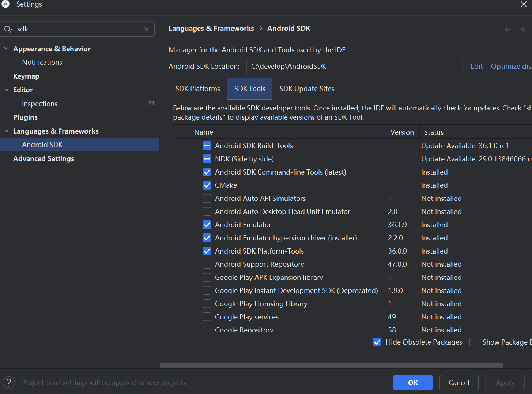The image size is (532, 394).
Task: Disable Hide Obsolete Packages
Action: (x=377, y=342)
